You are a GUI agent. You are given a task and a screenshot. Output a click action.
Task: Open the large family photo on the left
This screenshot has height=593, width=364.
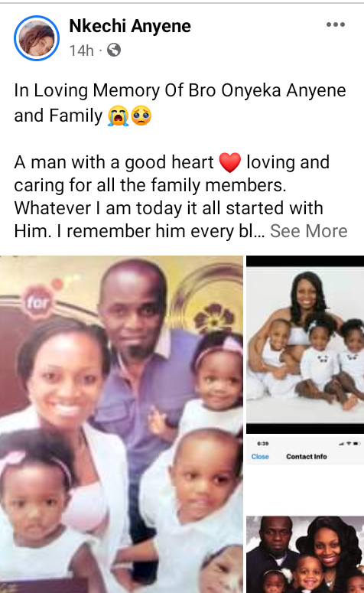[x=122, y=424]
